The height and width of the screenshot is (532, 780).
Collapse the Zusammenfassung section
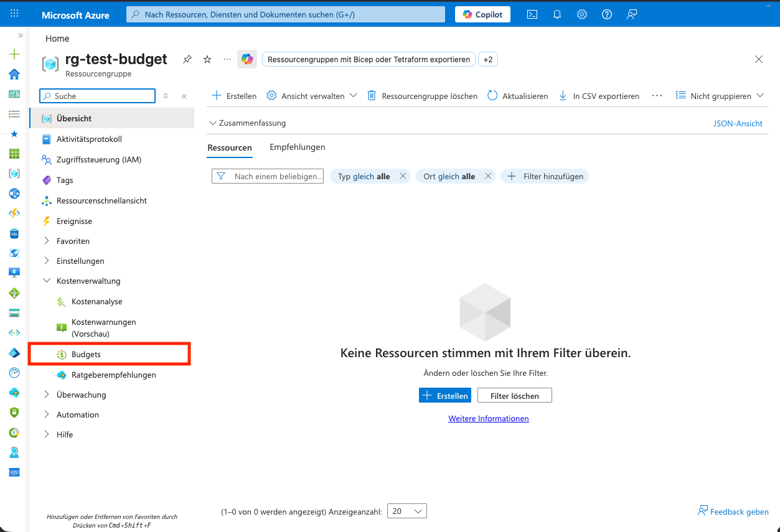(x=212, y=123)
